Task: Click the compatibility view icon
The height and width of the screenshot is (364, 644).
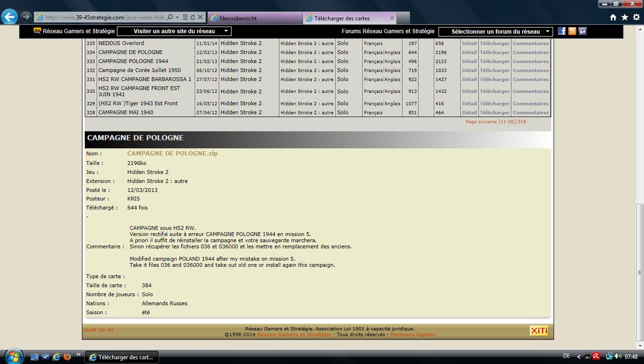Action: (x=185, y=18)
